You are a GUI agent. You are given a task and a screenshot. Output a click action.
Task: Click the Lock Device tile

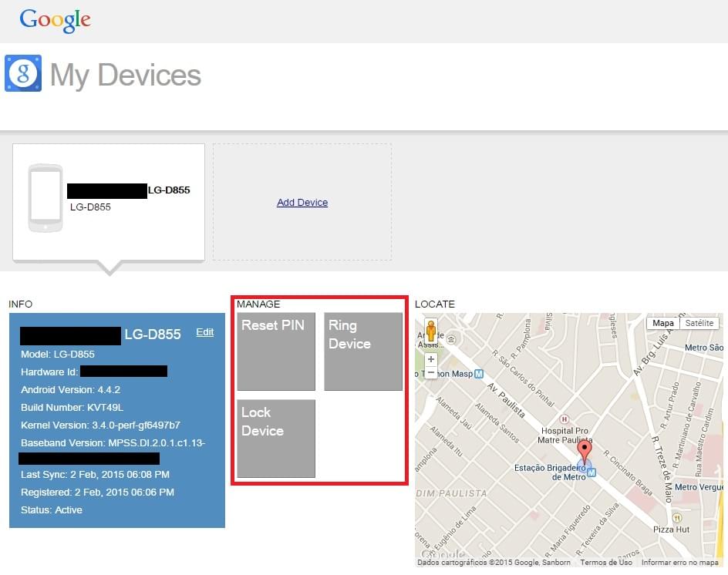276,439
